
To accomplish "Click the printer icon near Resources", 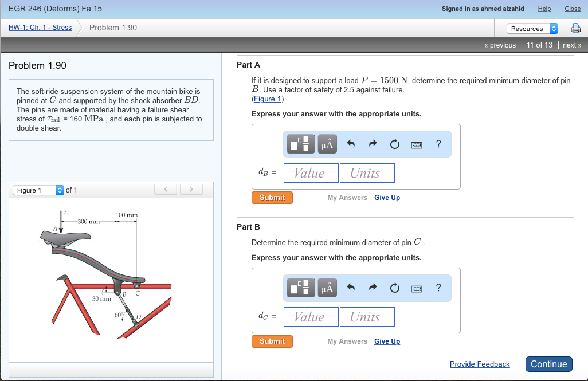I will [575, 28].
